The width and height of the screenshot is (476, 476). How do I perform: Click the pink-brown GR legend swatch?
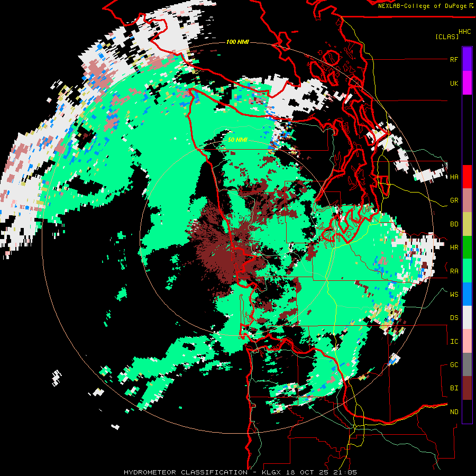tap(467, 200)
